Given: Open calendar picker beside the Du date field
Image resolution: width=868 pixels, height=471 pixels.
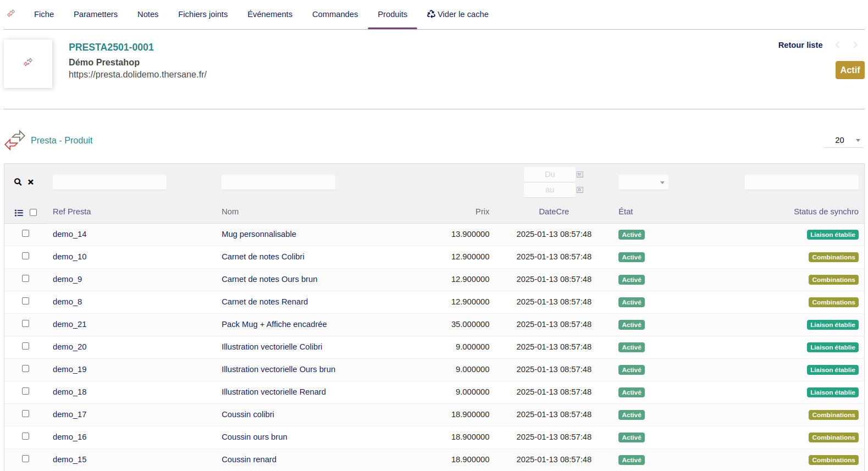Looking at the screenshot, I should coord(579,175).
